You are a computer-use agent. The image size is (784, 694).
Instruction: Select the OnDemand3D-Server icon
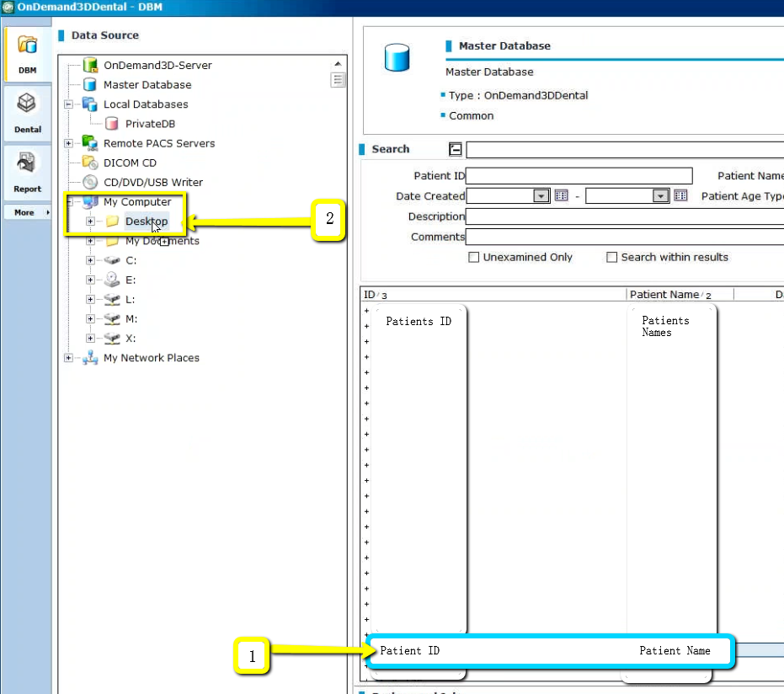[90, 65]
